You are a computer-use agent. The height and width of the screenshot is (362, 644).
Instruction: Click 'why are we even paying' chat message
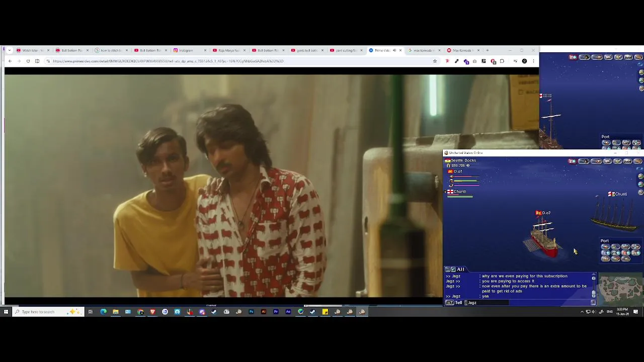tap(524, 276)
